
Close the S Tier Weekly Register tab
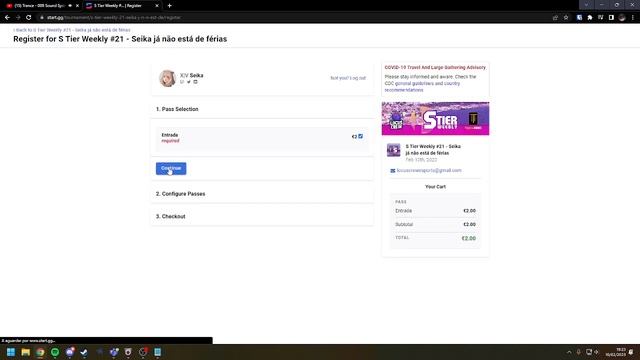(x=157, y=6)
